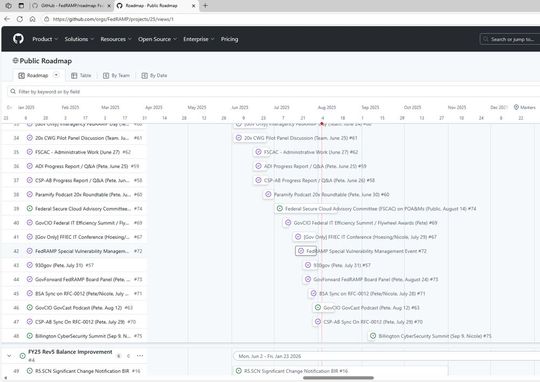540x382 pixels.
Task: Collapse the FY25 Rev5 Balance Improvement group
Action: [9, 356]
